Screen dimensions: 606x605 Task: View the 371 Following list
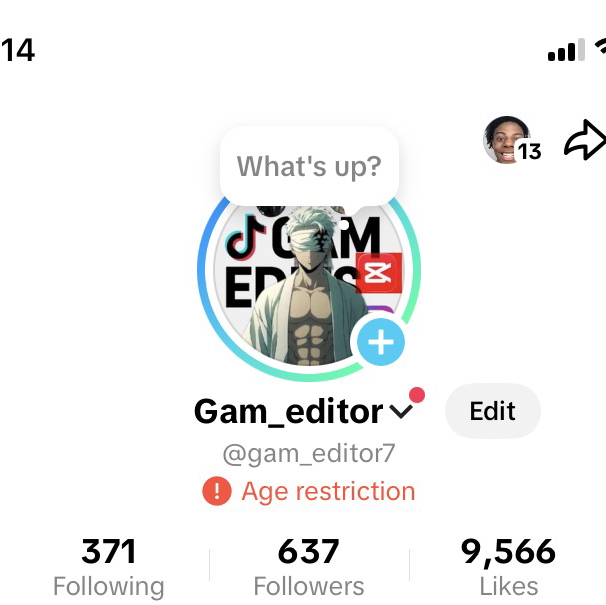pos(109,567)
